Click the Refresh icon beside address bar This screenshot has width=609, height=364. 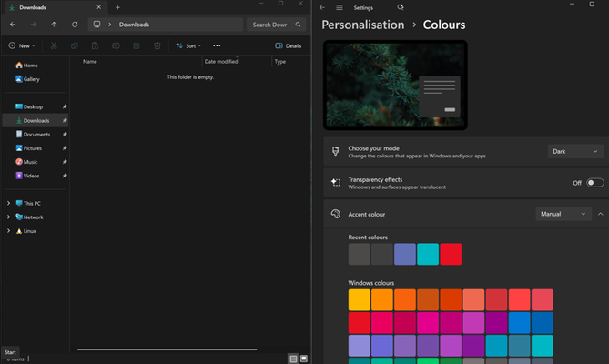(75, 25)
